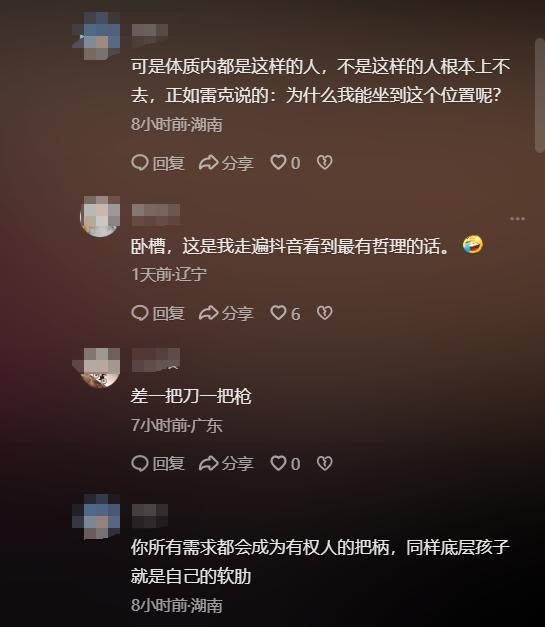
Task: Reply to the 差一把刀一把枪 comment
Action: (x=158, y=463)
